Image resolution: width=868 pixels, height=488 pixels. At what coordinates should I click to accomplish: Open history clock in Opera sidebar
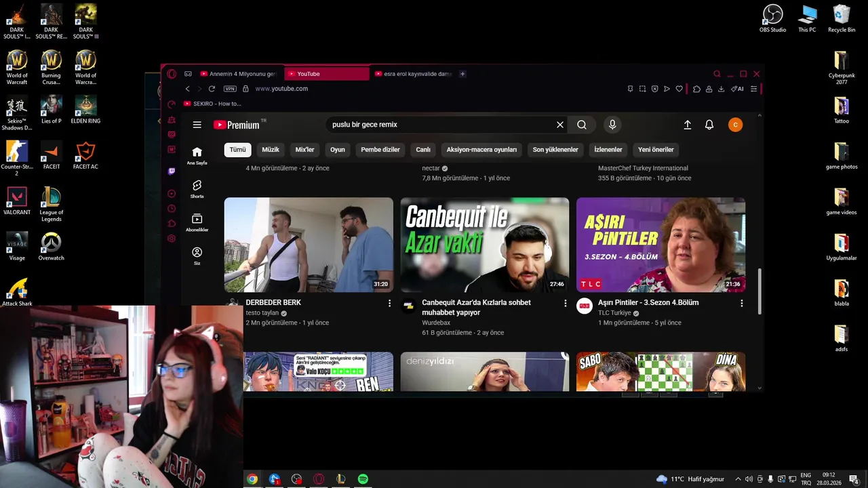pos(172,209)
